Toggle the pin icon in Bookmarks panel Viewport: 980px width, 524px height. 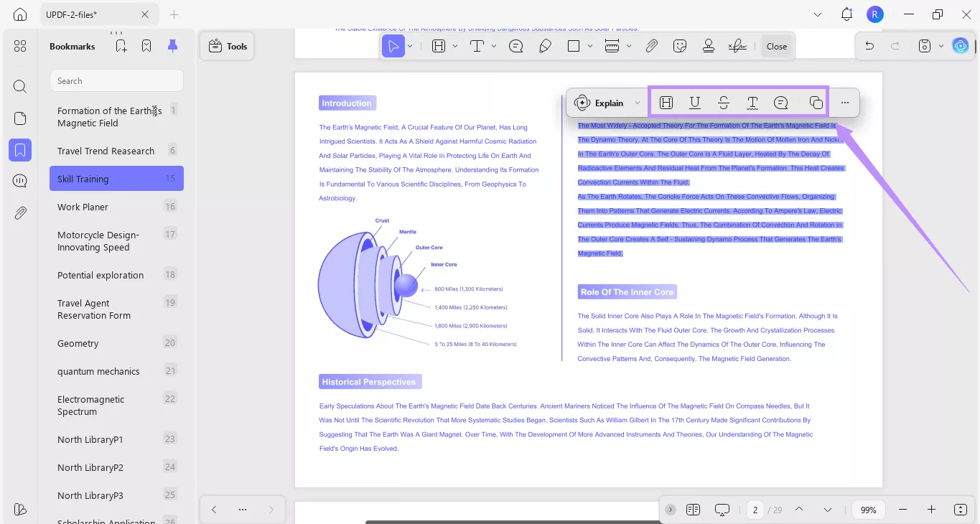coord(172,46)
